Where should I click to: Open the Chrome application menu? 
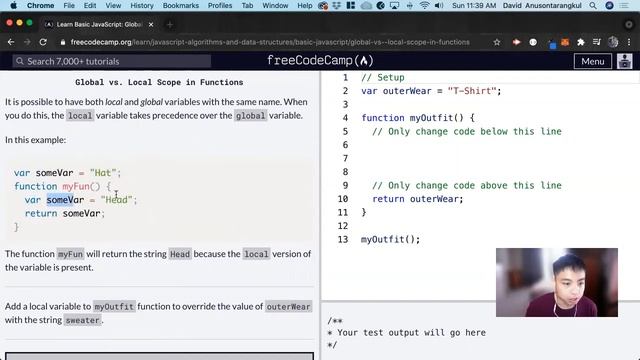[40, 5]
